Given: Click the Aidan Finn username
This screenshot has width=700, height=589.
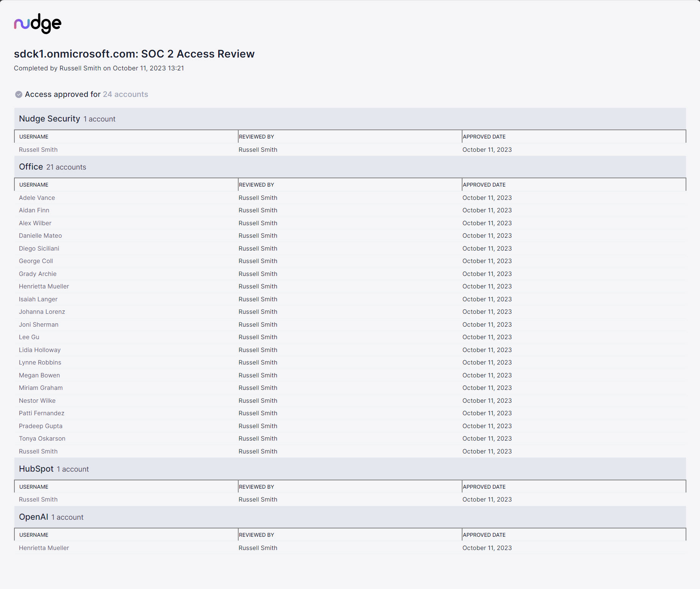Looking at the screenshot, I should (34, 210).
